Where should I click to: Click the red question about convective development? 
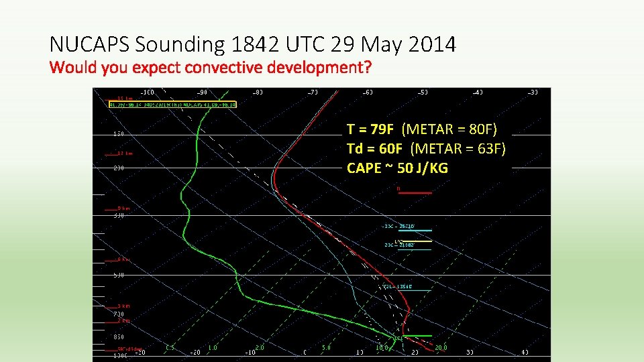click(x=210, y=67)
